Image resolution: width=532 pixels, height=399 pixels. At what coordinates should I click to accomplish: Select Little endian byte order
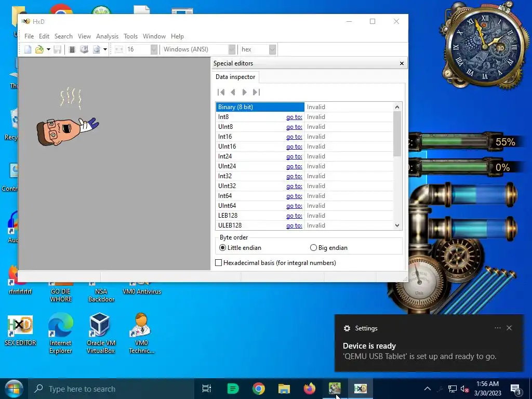tap(240, 248)
